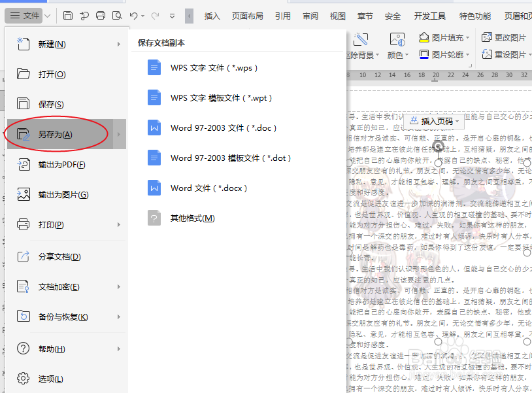The image size is (532, 393).
Task: Click the Print icon in quick toolbar
Action: tap(101, 16)
